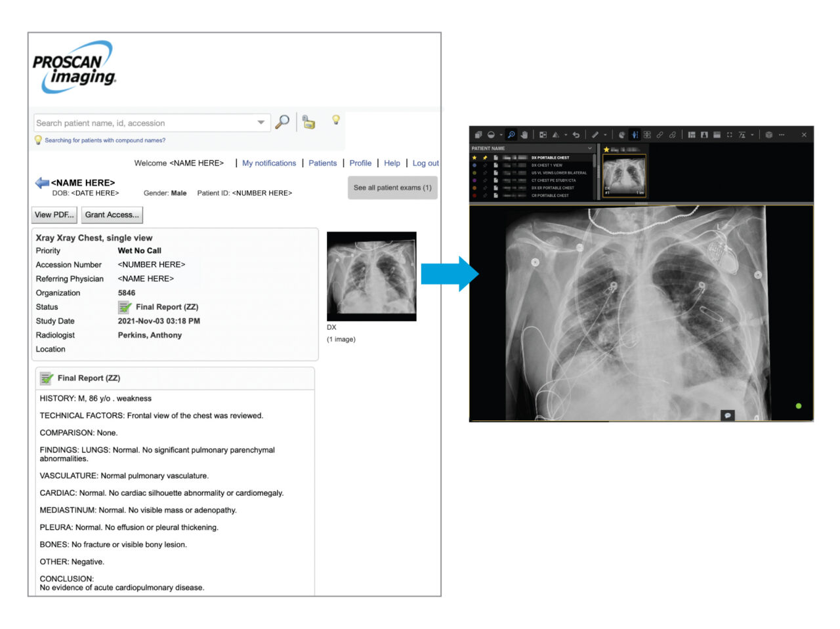Toggle pin on DX PORTABLE CHEST row
The image size is (840, 629).
[485, 157]
